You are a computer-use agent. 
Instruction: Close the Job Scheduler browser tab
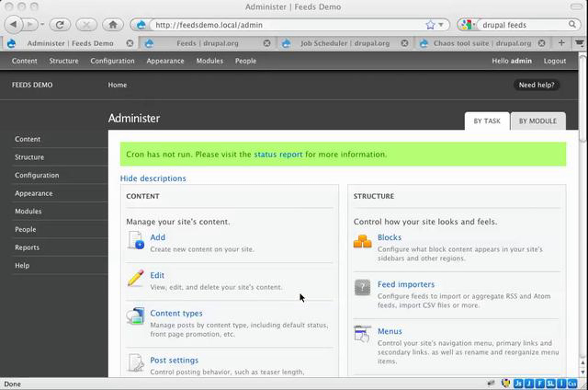[404, 43]
